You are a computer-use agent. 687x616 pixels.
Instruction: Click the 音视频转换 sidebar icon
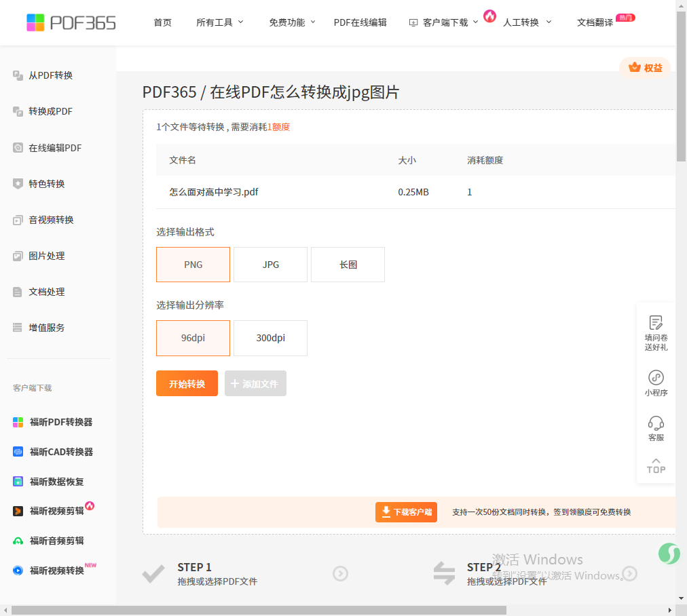click(18, 220)
